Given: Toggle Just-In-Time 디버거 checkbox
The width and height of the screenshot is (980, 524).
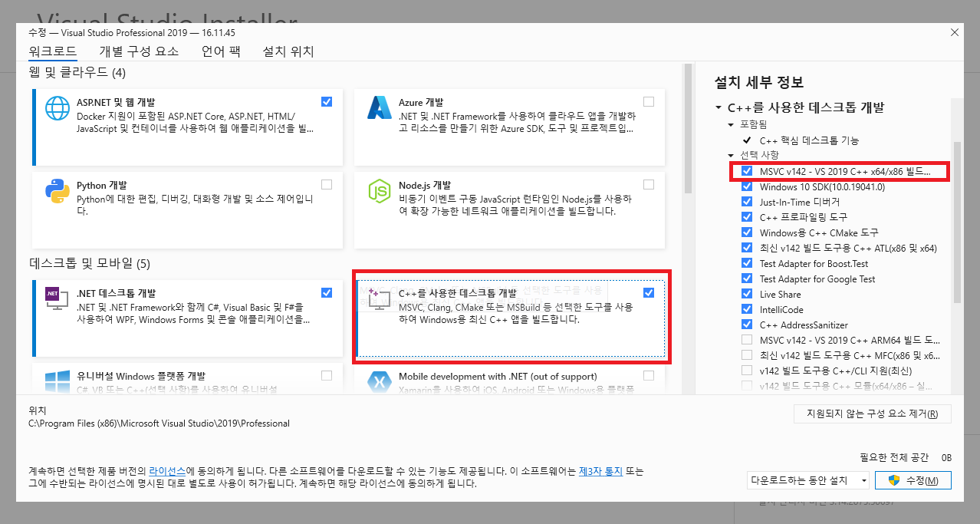Looking at the screenshot, I should tap(747, 202).
